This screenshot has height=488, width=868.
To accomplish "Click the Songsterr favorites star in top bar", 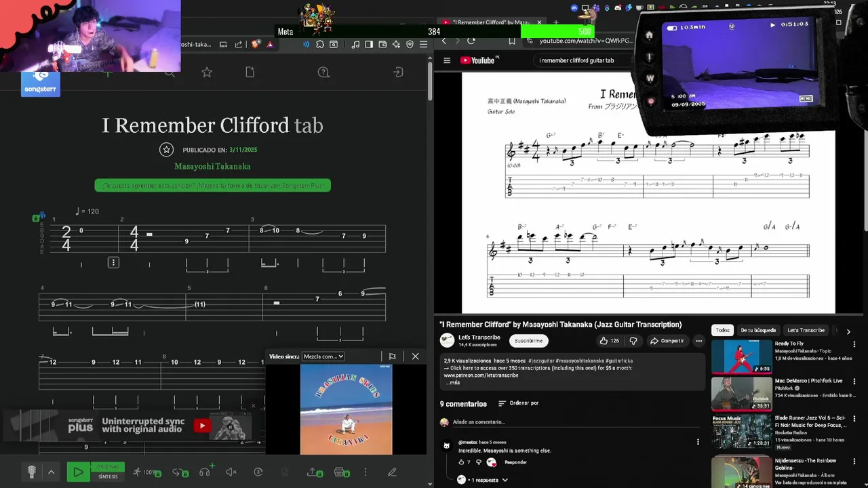I will pyautogui.click(x=207, y=72).
